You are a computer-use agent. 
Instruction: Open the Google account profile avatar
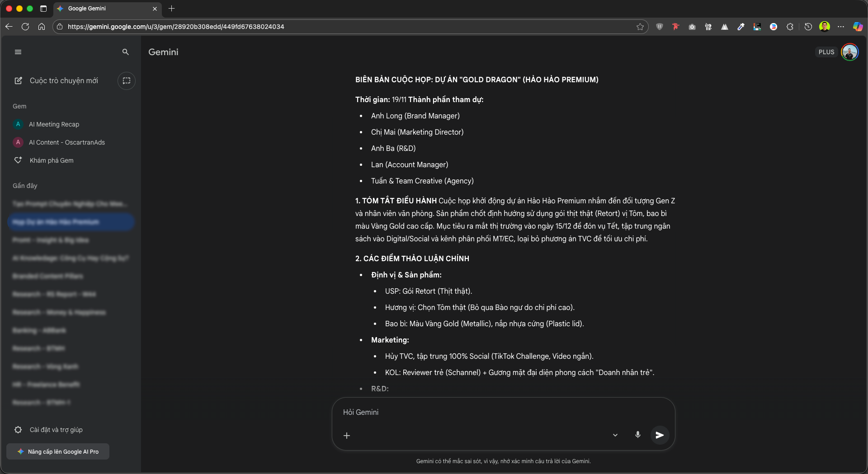click(x=849, y=52)
